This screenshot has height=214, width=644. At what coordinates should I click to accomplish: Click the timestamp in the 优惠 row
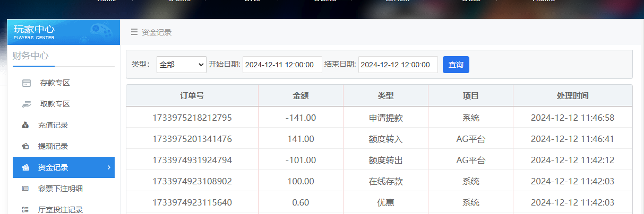(x=573, y=202)
